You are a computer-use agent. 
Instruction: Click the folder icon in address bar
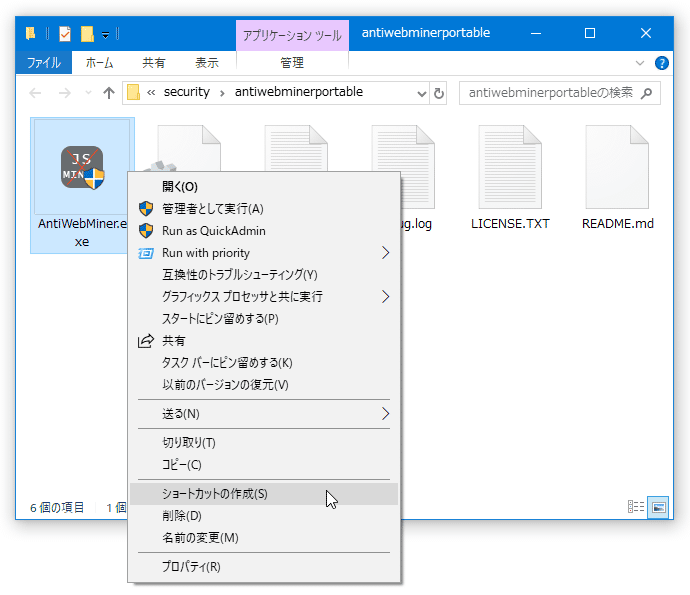click(x=133, y=92)
